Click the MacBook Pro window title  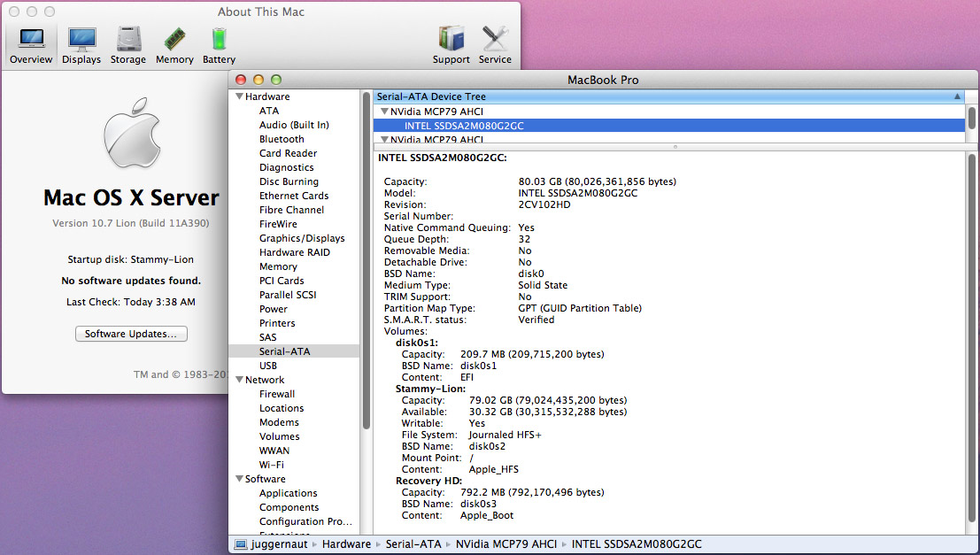tap(603, 80)
